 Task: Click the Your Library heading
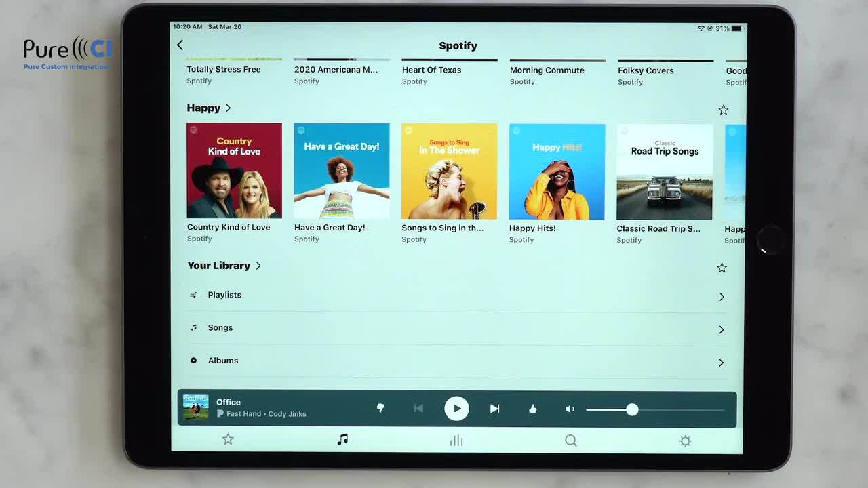[x=218, y=266]
